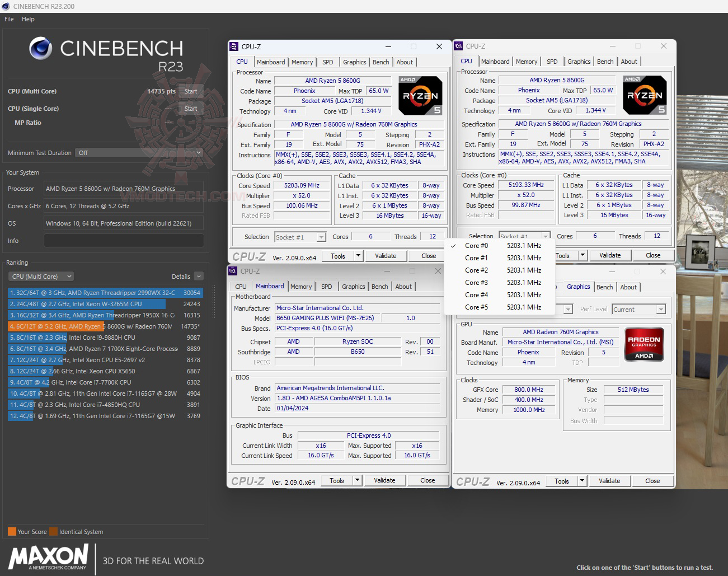Select the Bench tab in upper-right CPU-Z window
Screen dimensions: 728x576
(605, 62)
